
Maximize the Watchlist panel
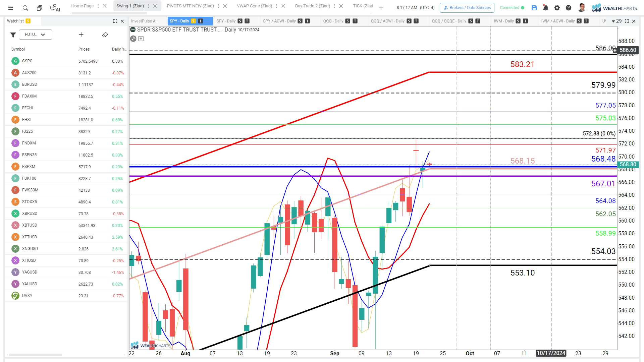(x=115, y=21)
